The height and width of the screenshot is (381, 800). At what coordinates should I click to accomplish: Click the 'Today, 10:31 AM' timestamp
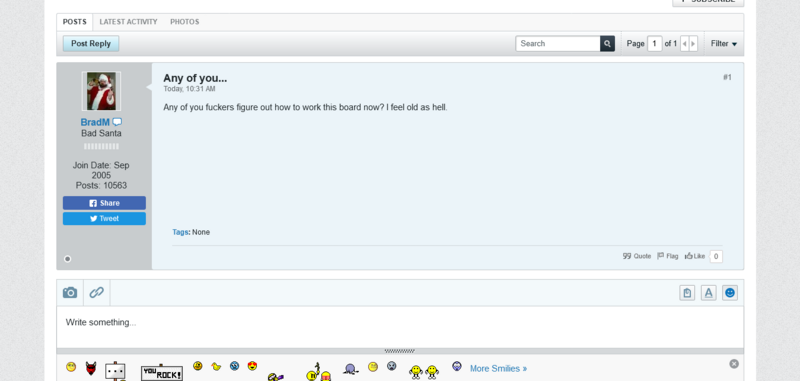tap(189, 89)
